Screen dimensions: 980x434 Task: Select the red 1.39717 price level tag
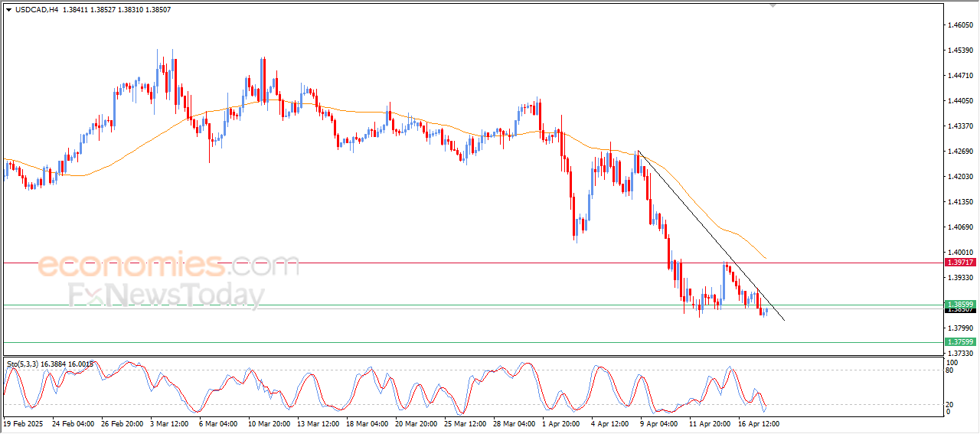(x=962, y=263)
